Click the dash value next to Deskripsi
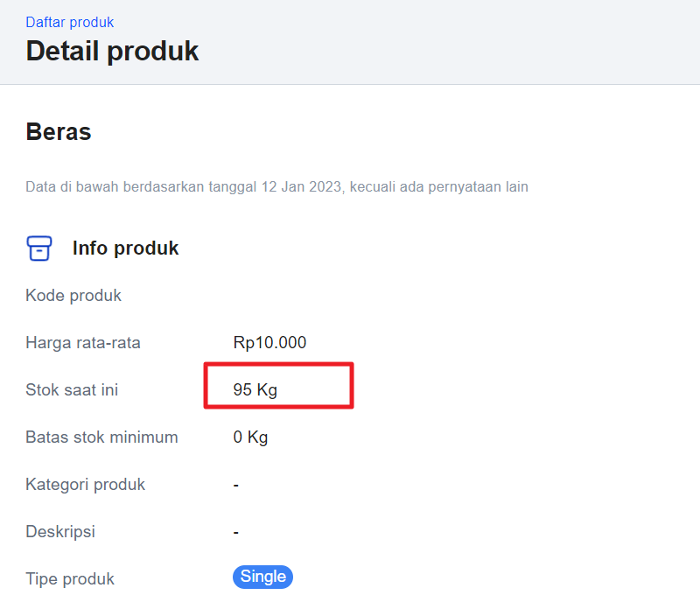 [236, 532]
